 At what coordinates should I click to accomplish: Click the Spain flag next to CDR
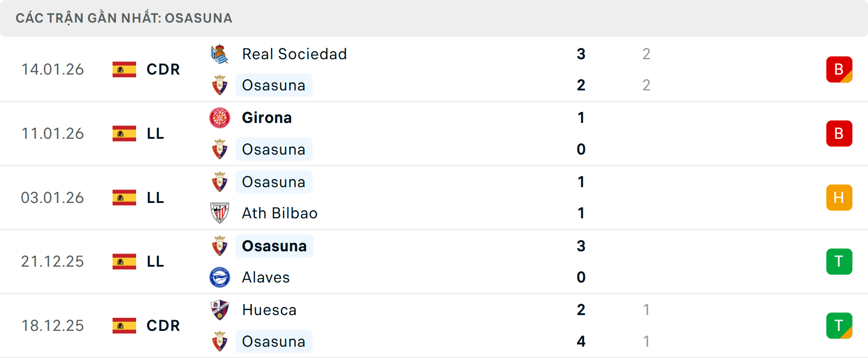[124, 69]
